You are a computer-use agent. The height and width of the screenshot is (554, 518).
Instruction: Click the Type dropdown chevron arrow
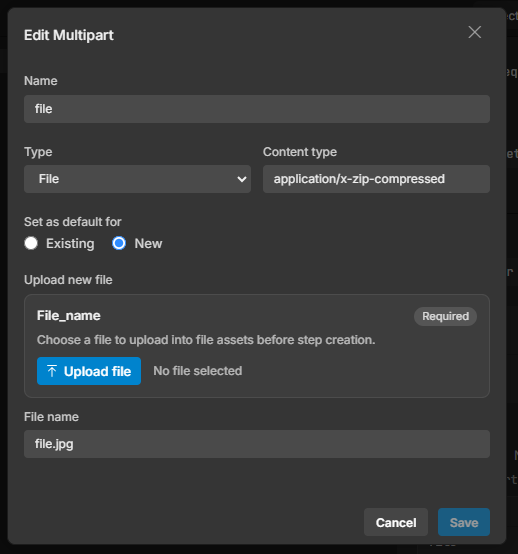coord(242,179)
